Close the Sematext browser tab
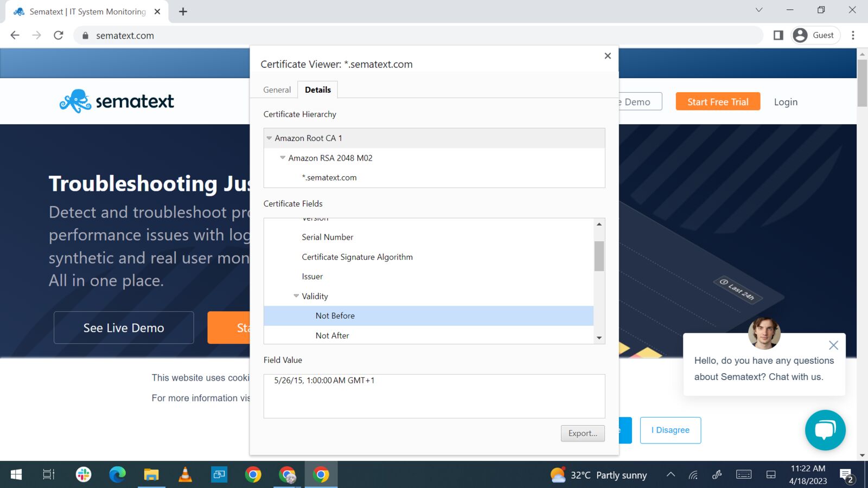Viewport: 868px width, 488px height. (x=157, y=11)
